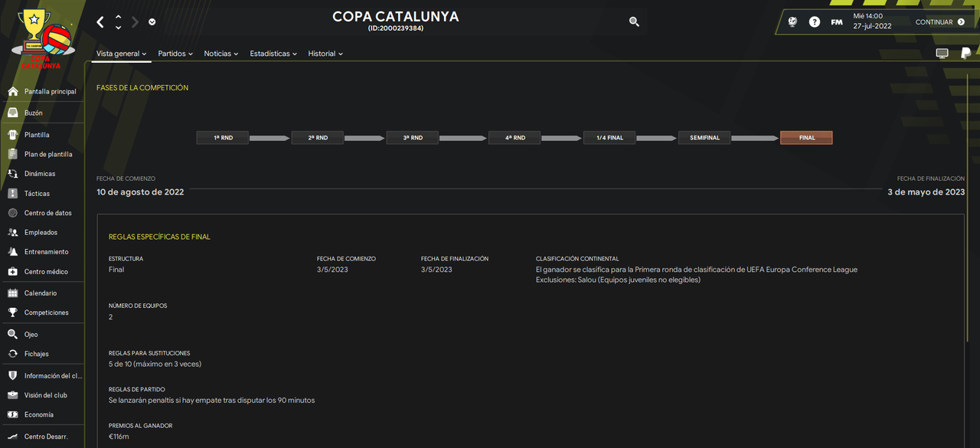The image size is (980, 448).
Task: Select the 3ª RND stage
Action: point(413,138)
